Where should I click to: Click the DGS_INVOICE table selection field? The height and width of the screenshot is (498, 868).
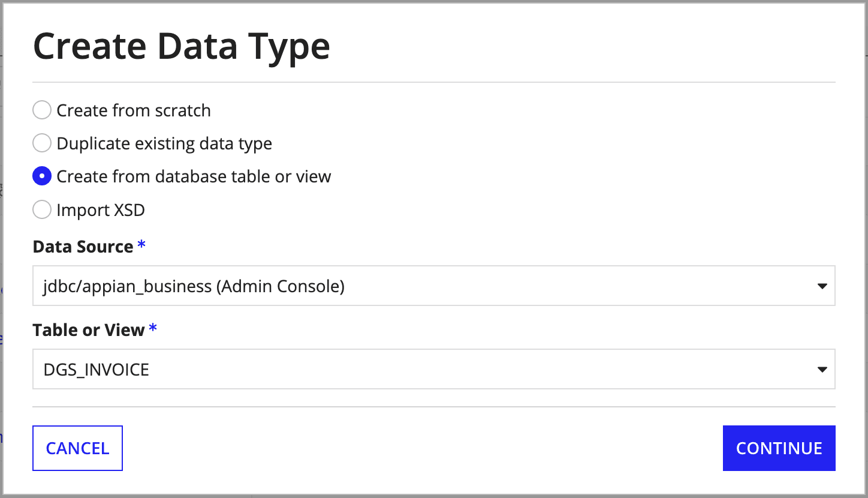coord(420,370)
